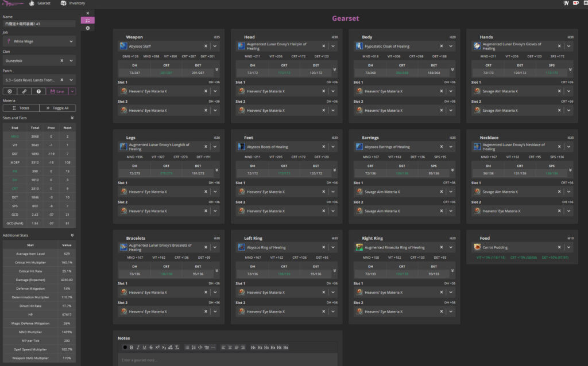Click italic formatting icon in Notes toolbar
Image resolution: width=588 pixels, height=366 pixels.
[x=137, y=347]
